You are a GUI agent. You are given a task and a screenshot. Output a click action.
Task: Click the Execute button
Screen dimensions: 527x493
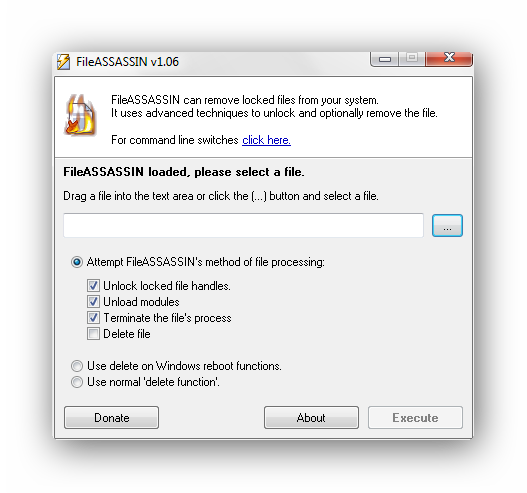[x=415, y=417]
